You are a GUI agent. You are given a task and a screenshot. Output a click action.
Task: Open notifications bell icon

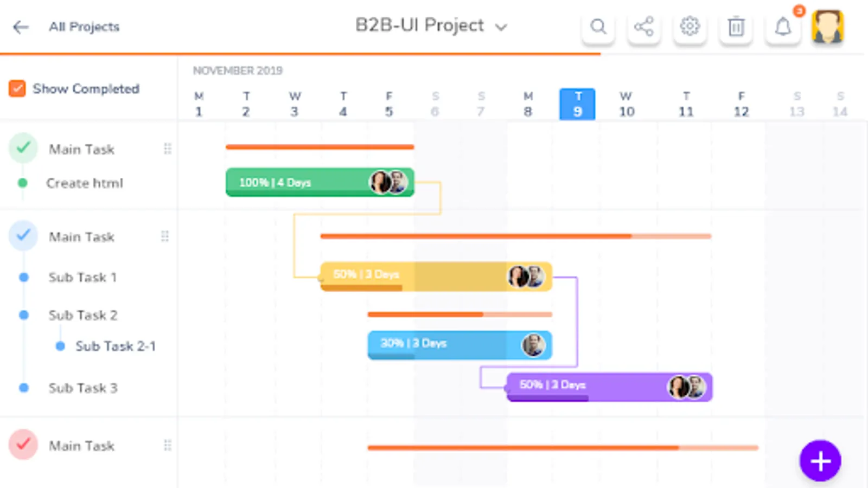click(x=783, y=27)
